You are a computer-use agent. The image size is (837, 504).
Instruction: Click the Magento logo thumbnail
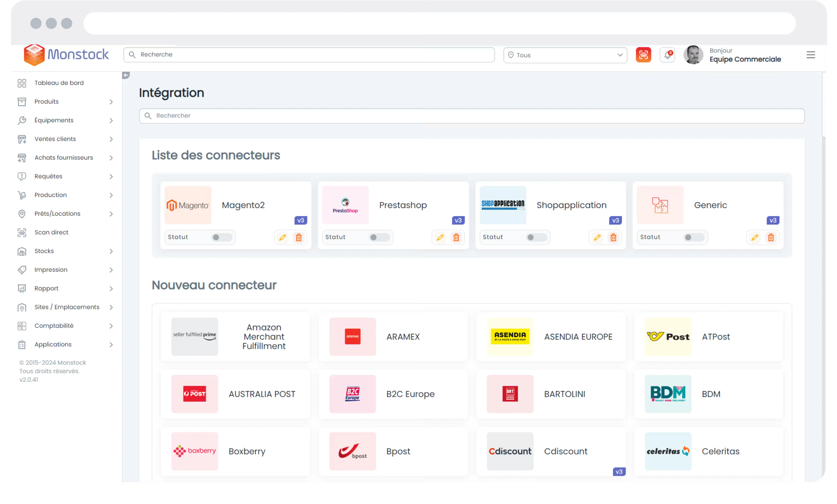(188, 205)
